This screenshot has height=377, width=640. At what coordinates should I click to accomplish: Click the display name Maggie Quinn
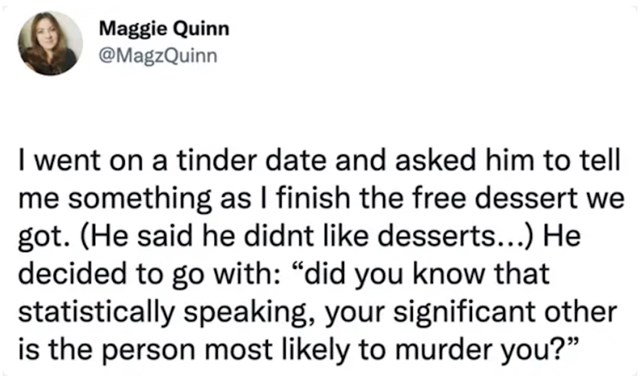coord(164,29)
